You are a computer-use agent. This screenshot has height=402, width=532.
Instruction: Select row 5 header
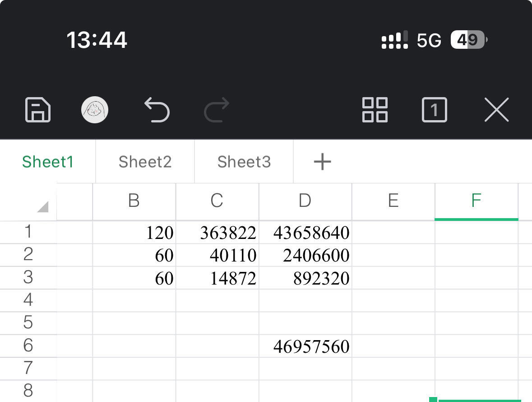point(28,323)
